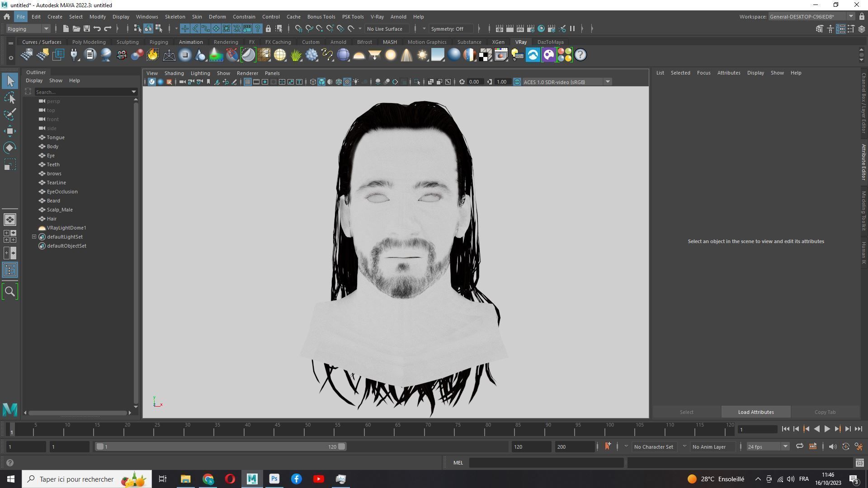Select Scalp_Male in the Outliner

[60, 210]
